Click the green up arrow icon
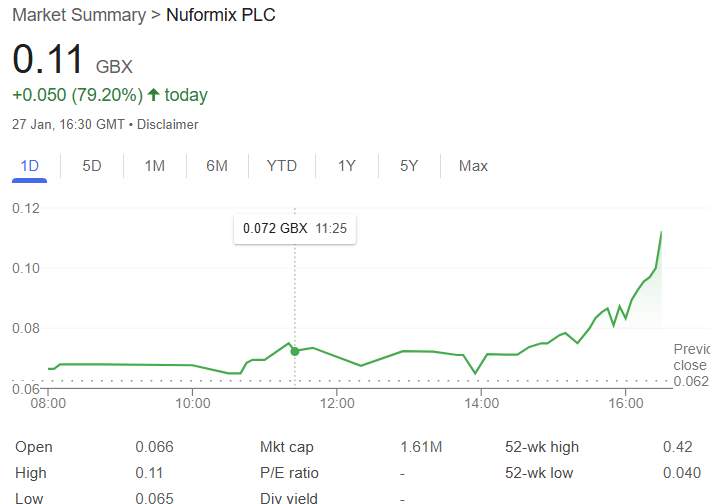The image size is (710, 504). (154, 95)
